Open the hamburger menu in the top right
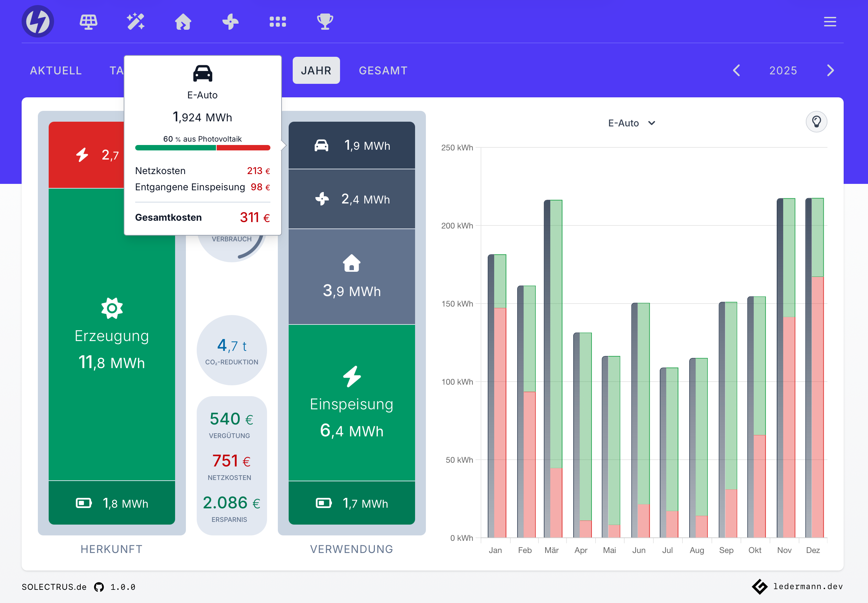868x603 pixels. [x=830, y=22]
